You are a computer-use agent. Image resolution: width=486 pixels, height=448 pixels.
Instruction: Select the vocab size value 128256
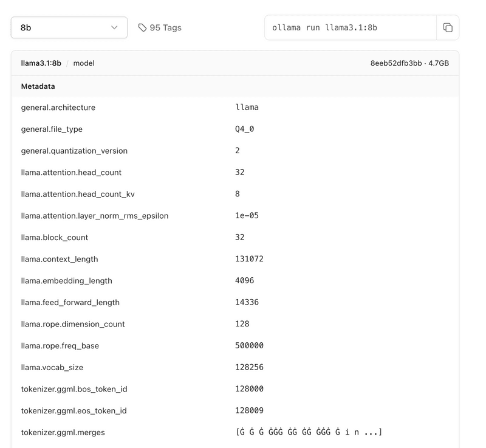point(249,367)
